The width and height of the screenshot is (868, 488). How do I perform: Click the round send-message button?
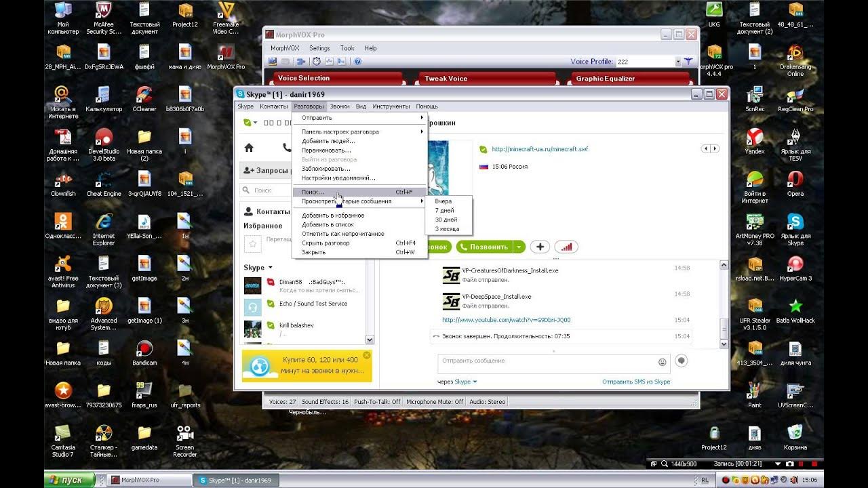point(682,361)
